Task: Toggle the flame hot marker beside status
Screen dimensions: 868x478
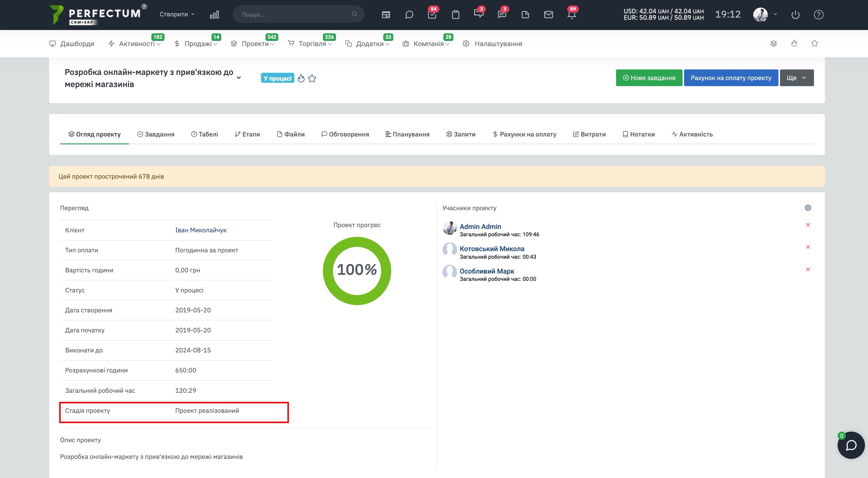Action: pyautogui.click(x=301, y=79)
